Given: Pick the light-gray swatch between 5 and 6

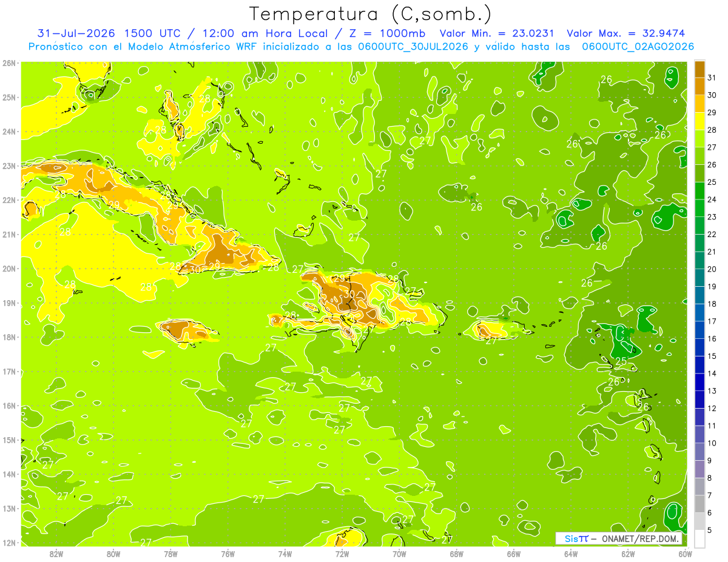Looking at the screenshot, I should pos(699,521).
